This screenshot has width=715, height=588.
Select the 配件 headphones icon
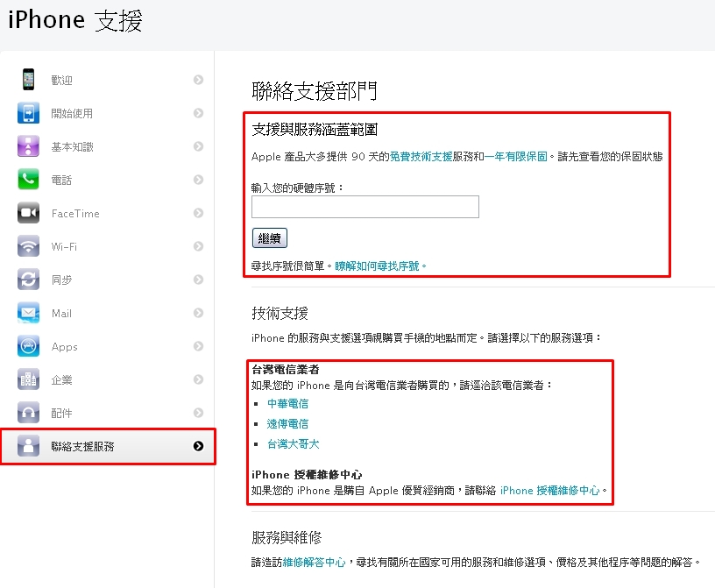point(28,413)
